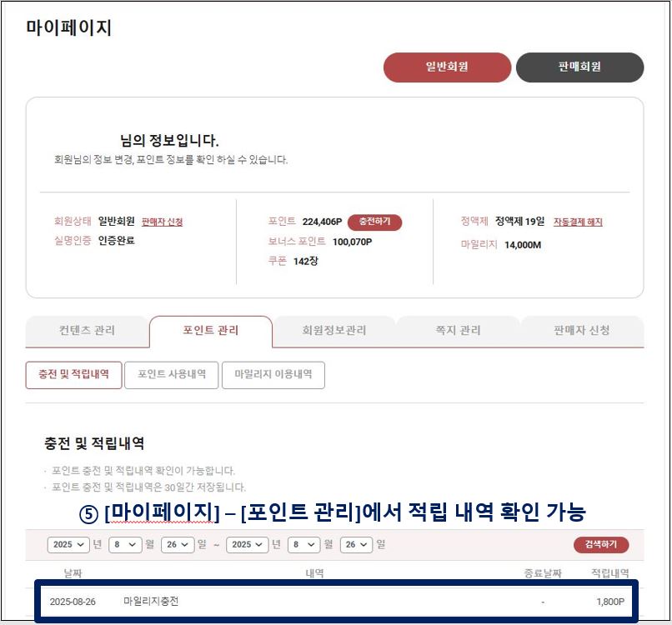Expand the start day 26 dropdown
672x625 pixels.
(x=178, y=544)
